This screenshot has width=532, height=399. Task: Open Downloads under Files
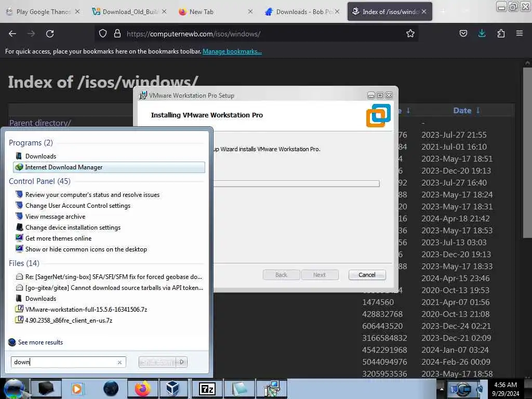(x=41, y=299)
